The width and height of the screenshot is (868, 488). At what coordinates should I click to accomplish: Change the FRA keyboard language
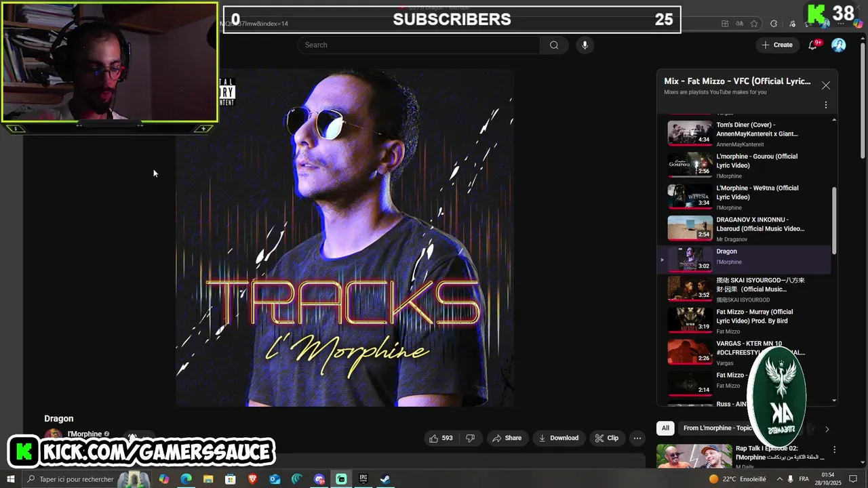click(804, 479)
